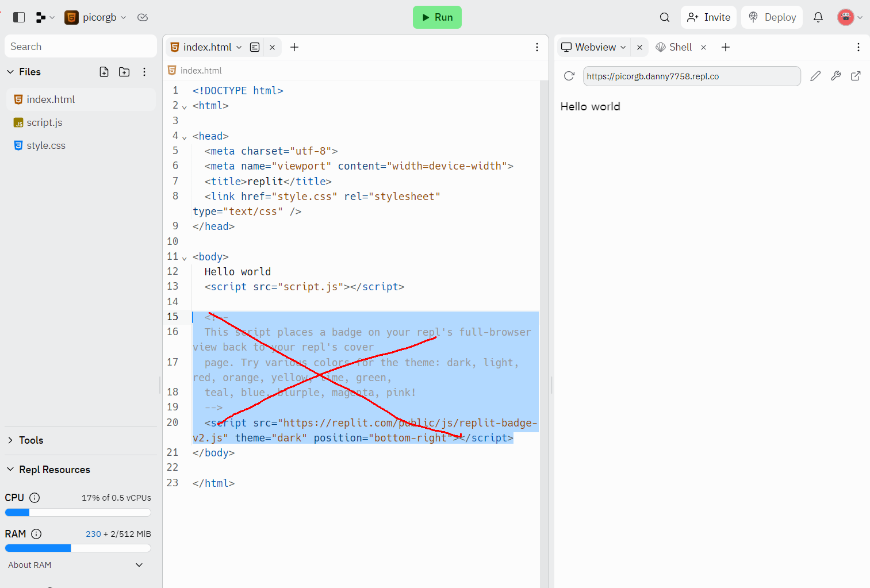This screenshot has height=588, width=870.
Task: Close the Webview tab
Action: coord(639,47)
